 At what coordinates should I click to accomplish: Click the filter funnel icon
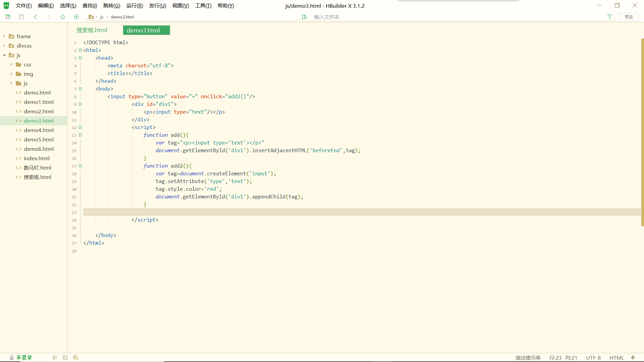(609, 17)
